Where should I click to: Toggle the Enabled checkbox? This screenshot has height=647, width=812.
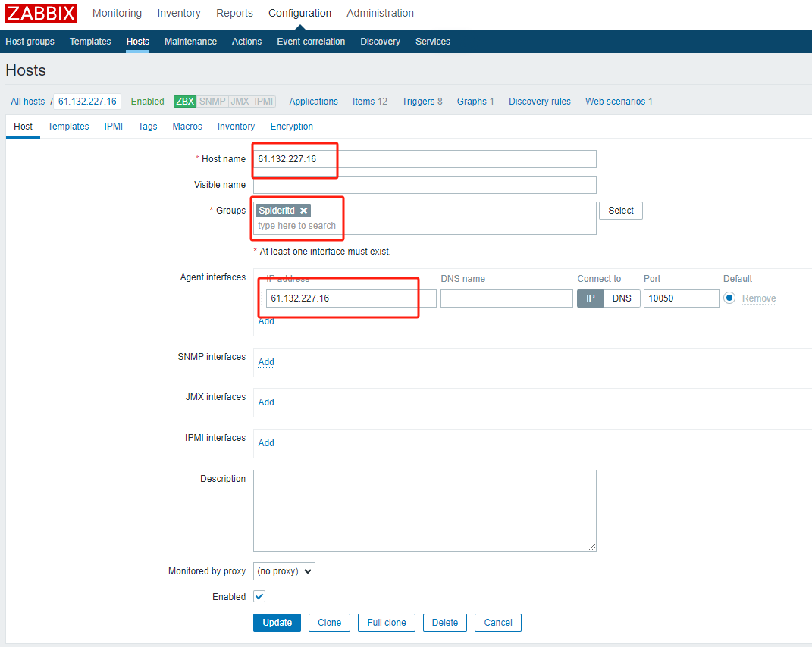[259, 597]
